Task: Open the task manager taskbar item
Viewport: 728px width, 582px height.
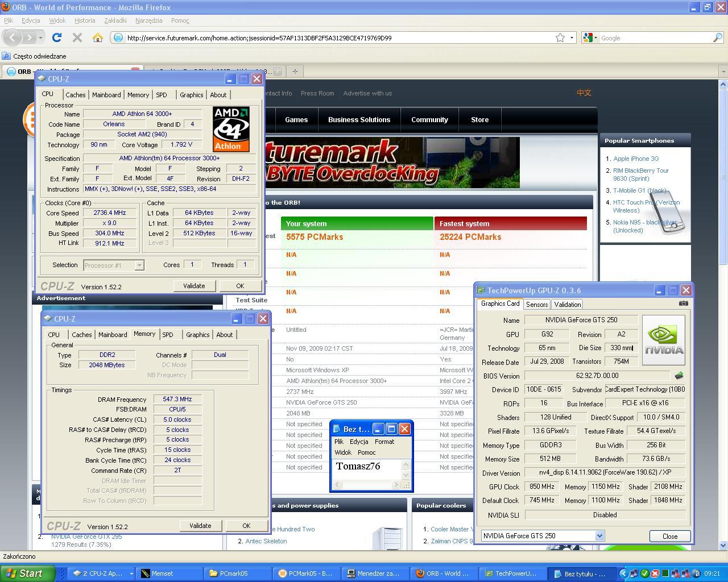Action: click(376, 573)
